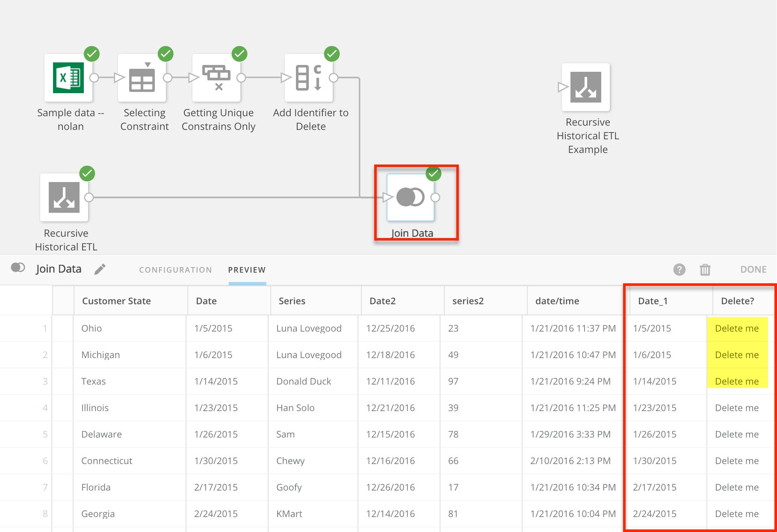Select the highlighted Delete me cell for Ohio

click(737, 328)
